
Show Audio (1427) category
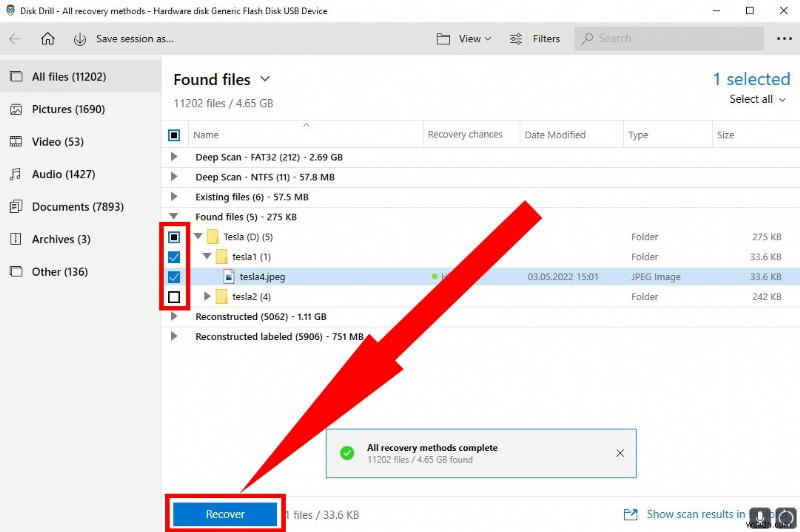pyautogui.click(x=81, y=174)
